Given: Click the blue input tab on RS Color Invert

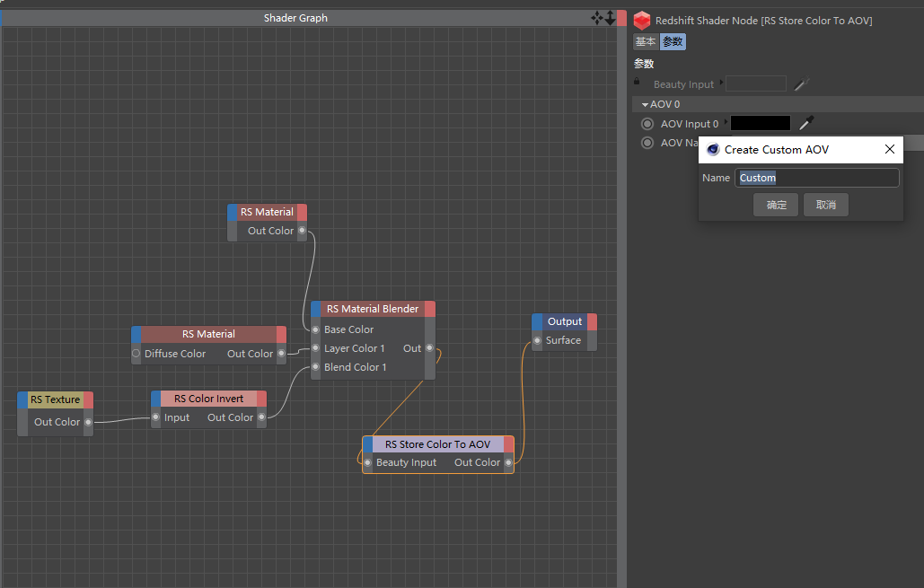Looking at the screenshot, I should 156,399.
